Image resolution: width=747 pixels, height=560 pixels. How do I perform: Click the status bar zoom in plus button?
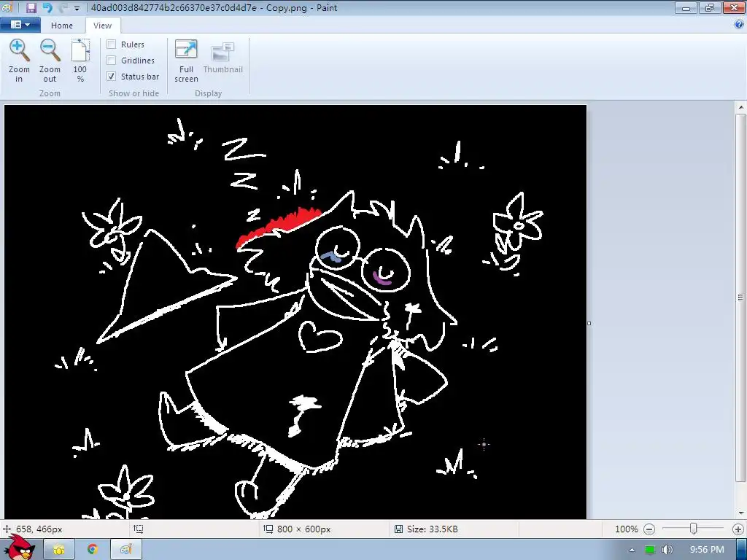tap(738, 529)
